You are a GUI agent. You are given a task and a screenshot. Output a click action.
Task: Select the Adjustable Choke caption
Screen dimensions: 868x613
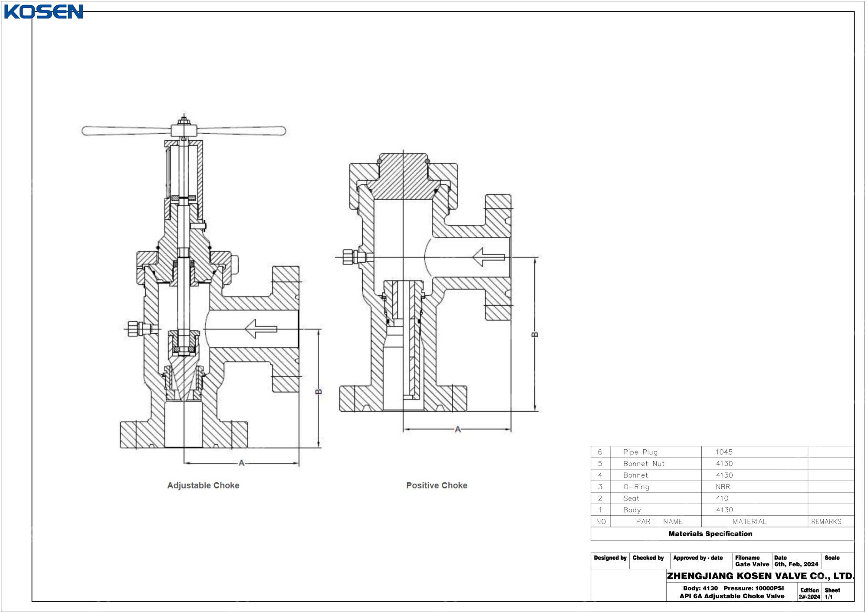pyautogui.click(x=204, y=486)
